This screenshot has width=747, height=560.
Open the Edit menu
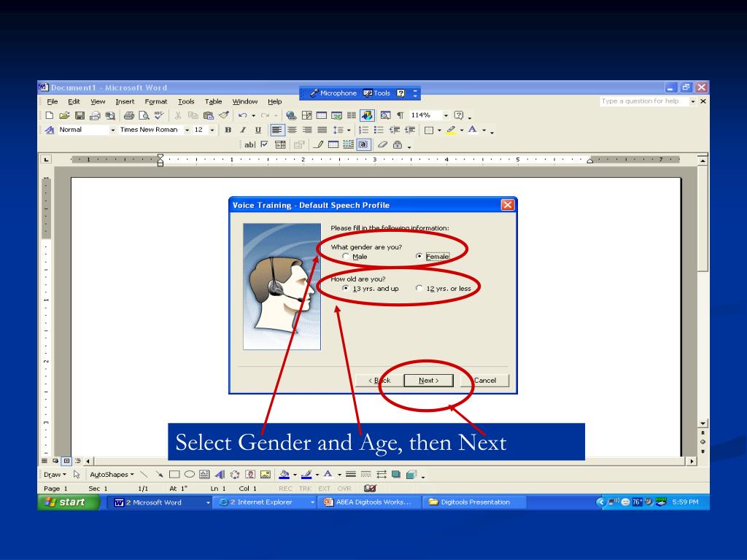[x=74, y=101]
